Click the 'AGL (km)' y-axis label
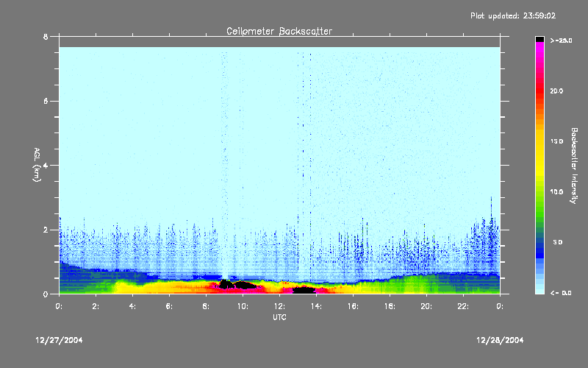588x368 pixels. pos(37,165)
